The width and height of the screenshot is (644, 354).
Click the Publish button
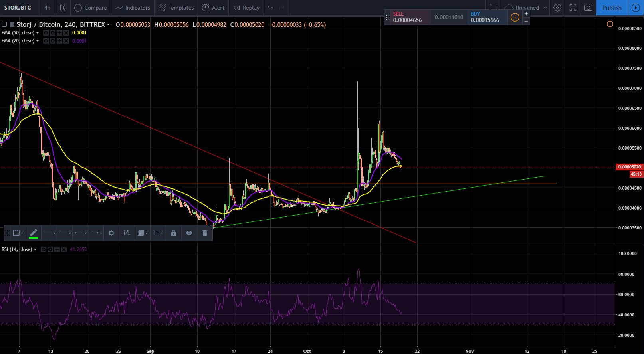coord(612,8)
